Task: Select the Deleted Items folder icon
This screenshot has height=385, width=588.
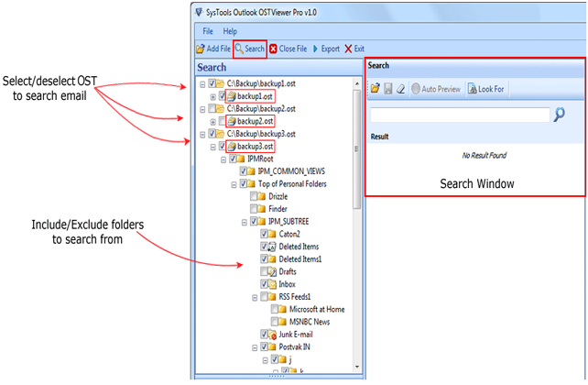Action: coord(272,247)
